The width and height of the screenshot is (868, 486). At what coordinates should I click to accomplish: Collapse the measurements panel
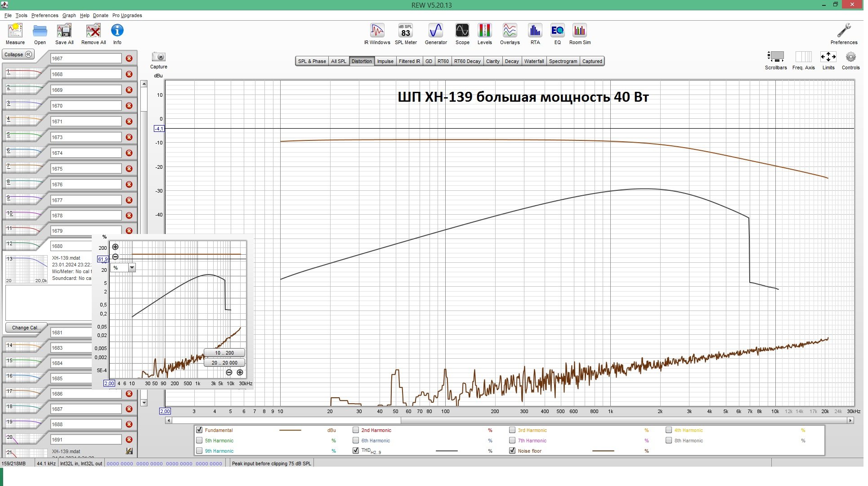[18, 54]
